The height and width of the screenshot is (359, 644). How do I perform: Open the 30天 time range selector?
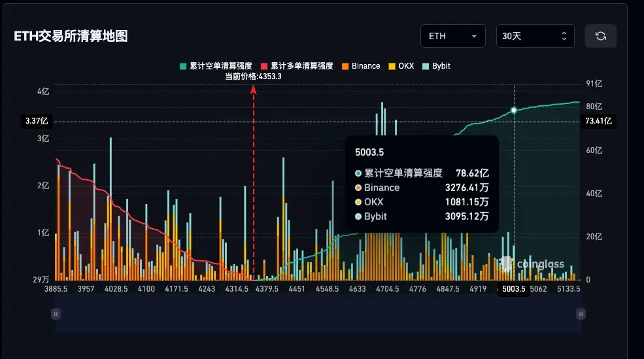[535, 36]
